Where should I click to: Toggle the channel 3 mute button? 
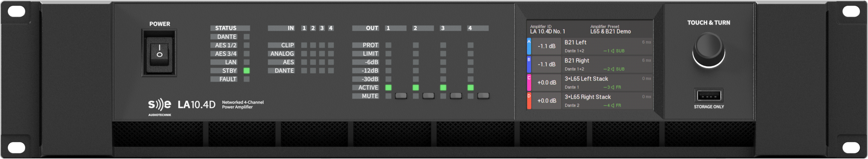point(456,96)
